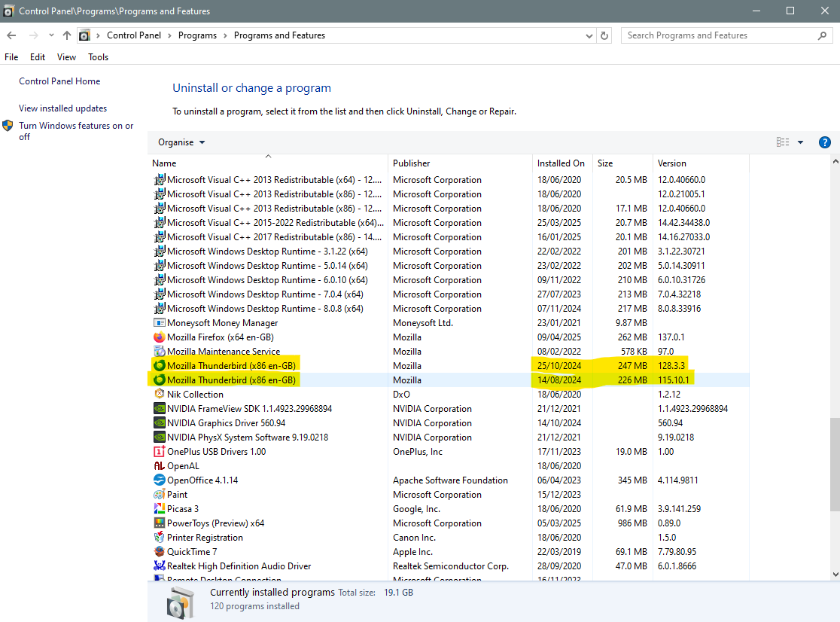Viewport: 840px width, 622px height.
Task: Click the vertical scrollbar thumb in program list
Action: point(833,465)
